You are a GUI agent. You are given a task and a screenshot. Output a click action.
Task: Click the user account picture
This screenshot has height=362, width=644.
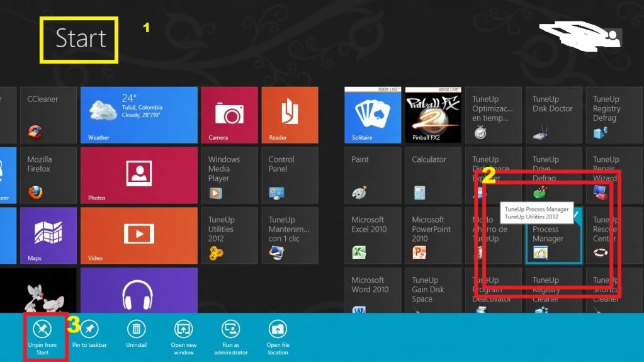613,38
